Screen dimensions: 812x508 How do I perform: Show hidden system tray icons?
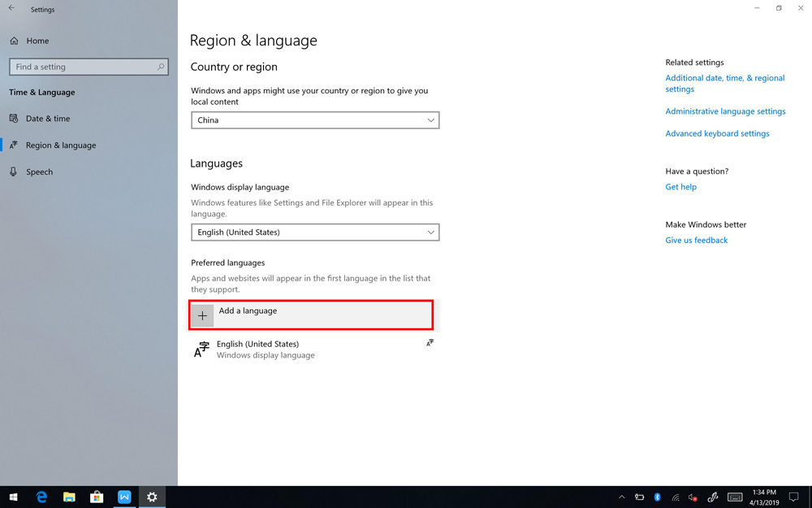pos(621,497)
